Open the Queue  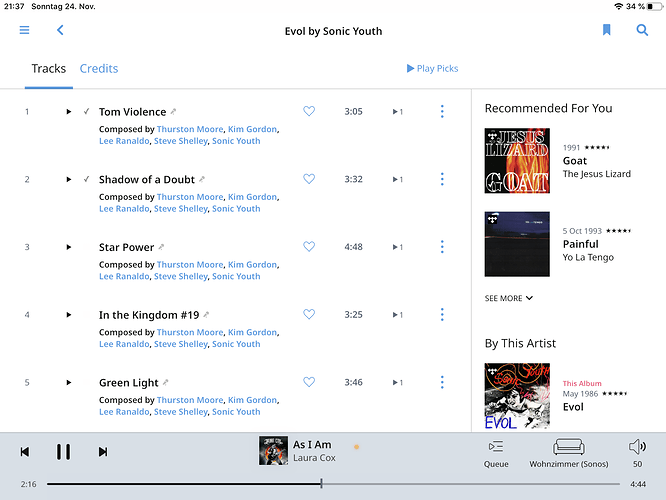(496, 454)
